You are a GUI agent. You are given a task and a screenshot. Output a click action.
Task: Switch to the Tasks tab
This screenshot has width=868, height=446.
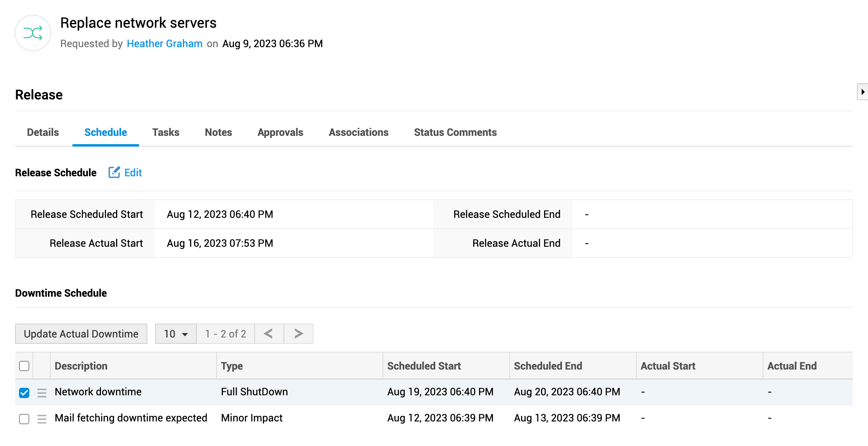[166, 132]
